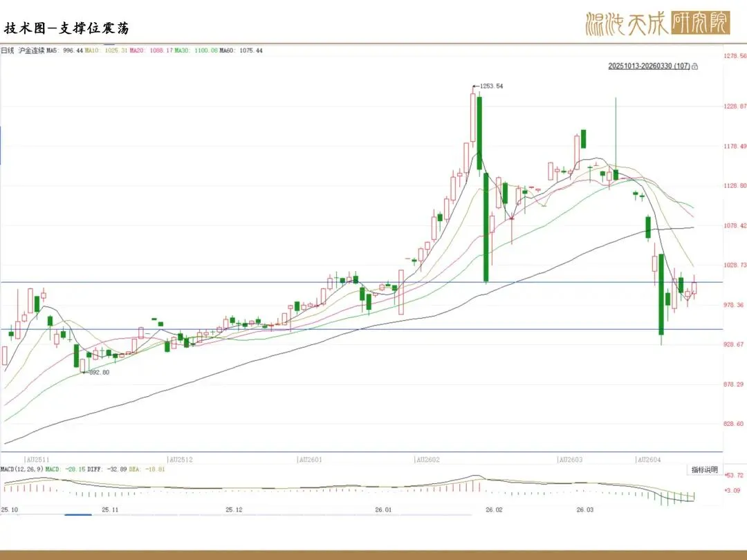Click the 878.29 price axis label
The width and height of the screenshot is (747, 560).
tap(734, 384)
